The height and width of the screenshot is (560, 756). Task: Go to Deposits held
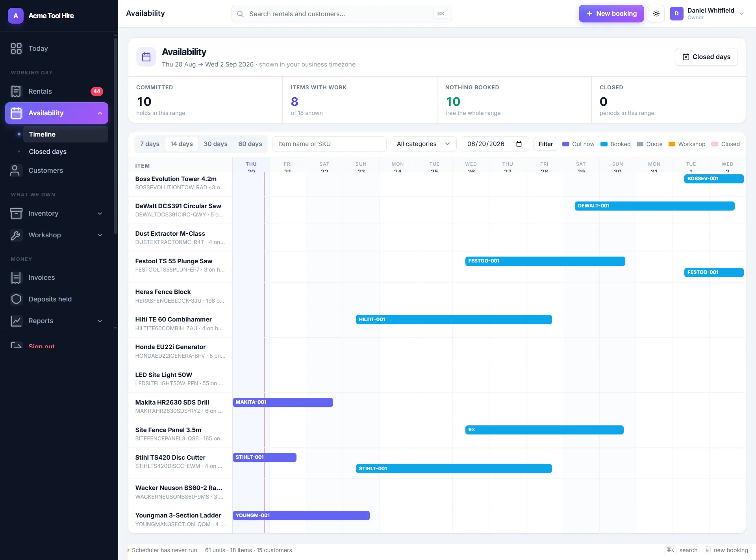[57, 299]
